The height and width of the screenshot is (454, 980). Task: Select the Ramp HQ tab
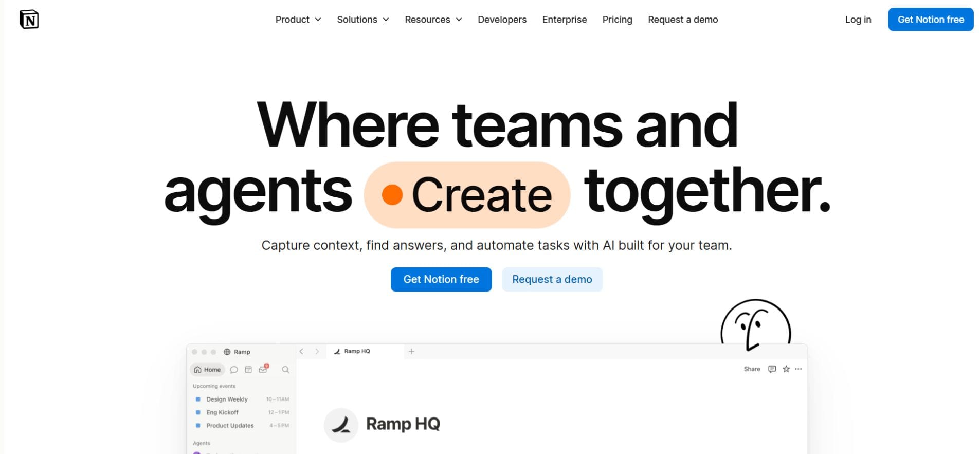click(x=365, y=351)
